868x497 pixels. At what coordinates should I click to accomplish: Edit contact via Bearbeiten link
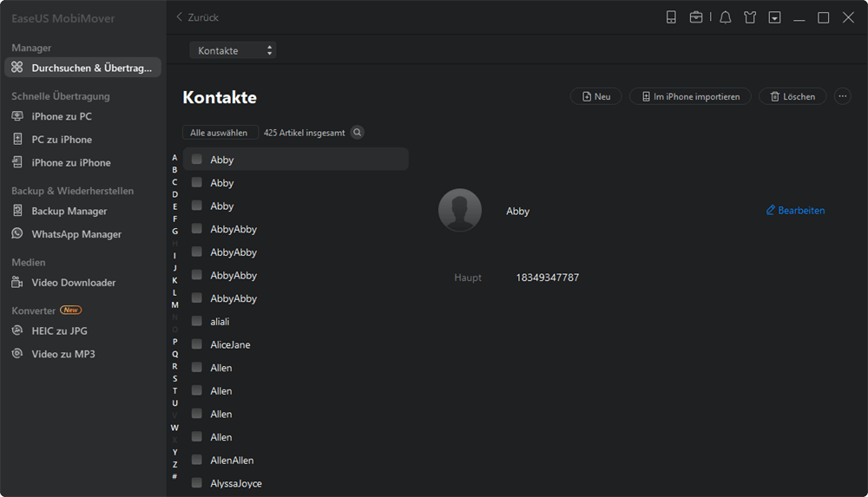(x=795, y=210)
